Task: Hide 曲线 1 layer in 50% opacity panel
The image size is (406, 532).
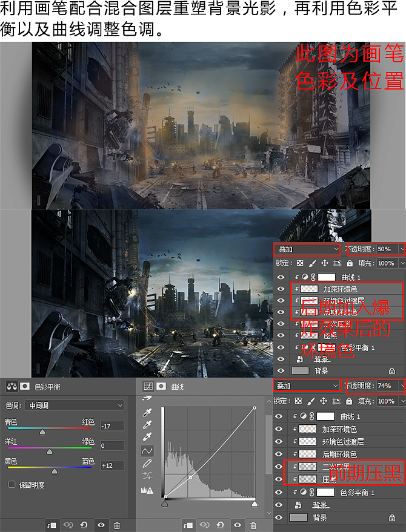Action: 281,278
